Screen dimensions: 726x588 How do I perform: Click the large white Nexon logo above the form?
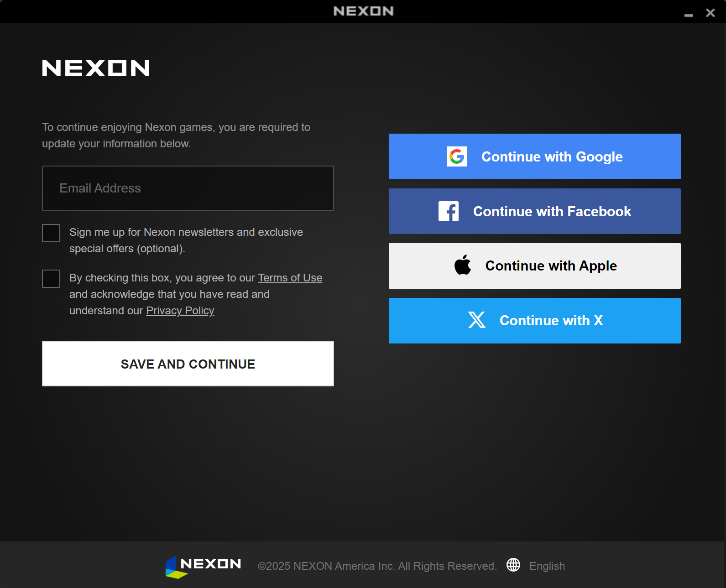pyautogui.click(x=96, y=68)
